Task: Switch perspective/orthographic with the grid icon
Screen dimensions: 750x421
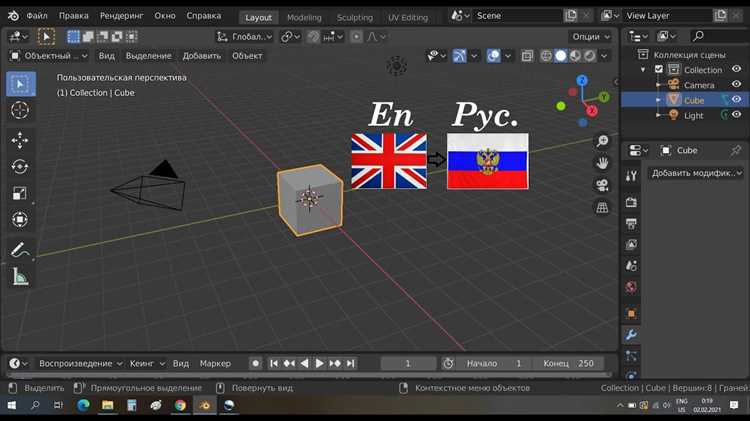Action: [602, 207]
